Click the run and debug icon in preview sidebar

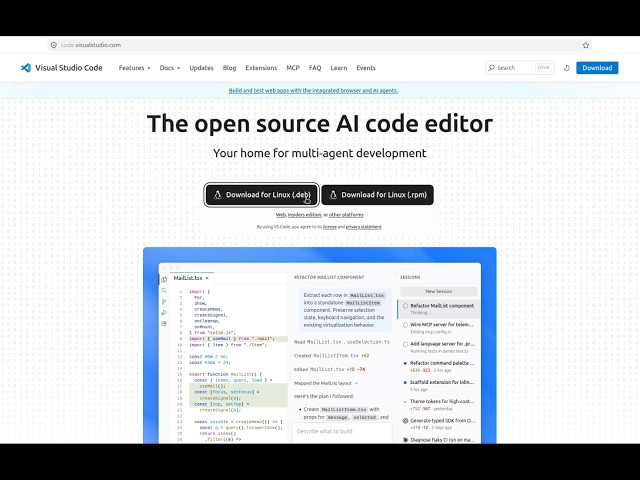coord(164,313)
